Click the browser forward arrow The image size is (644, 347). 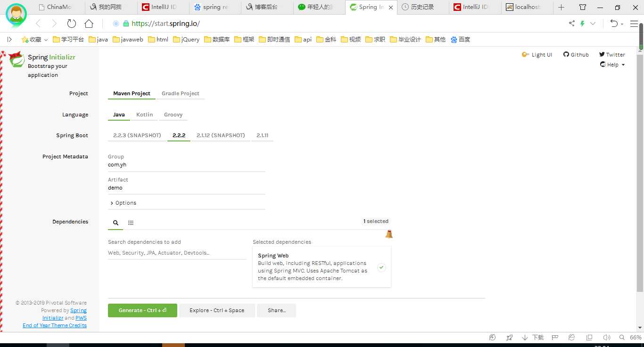[54, 24]
